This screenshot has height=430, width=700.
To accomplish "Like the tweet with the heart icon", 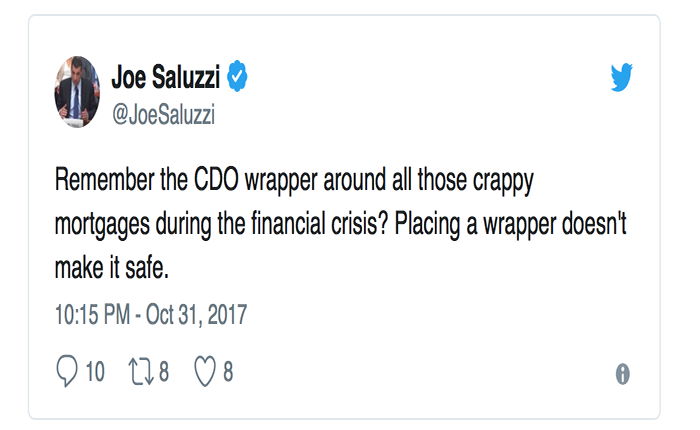I will click(205, 372).
